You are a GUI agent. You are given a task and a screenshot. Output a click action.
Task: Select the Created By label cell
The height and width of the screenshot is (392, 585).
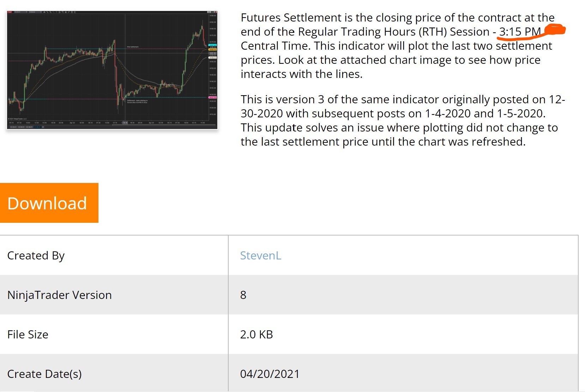pos(36,256)
